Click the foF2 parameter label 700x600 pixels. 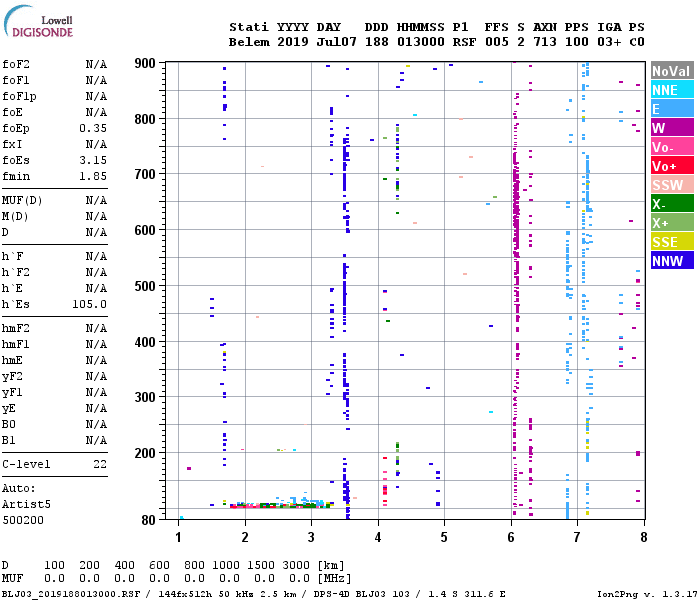16,64
